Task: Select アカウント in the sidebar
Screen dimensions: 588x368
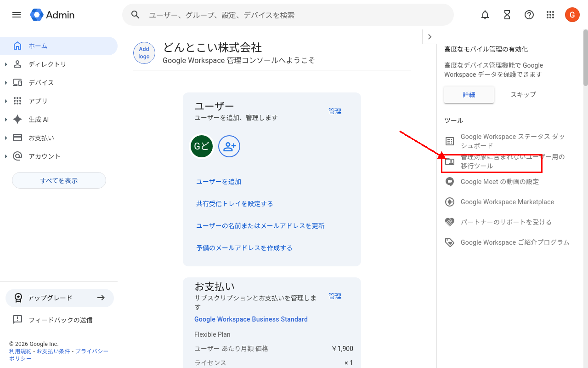Action: (x=59, y=156)
